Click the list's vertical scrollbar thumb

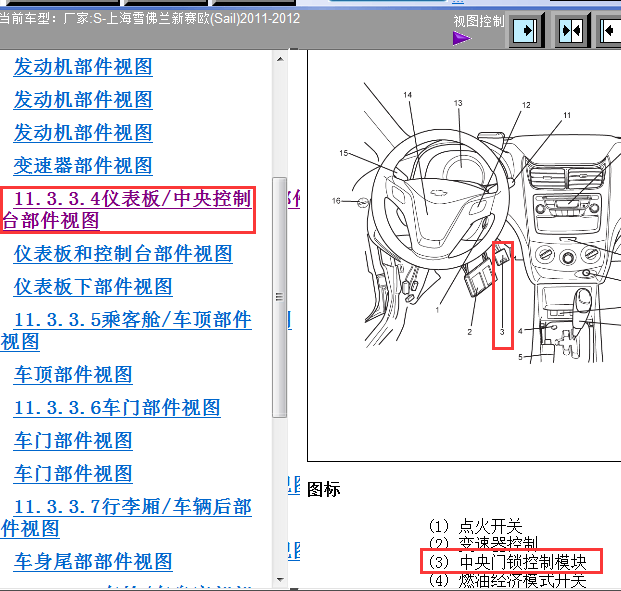[x=280, y=297]
